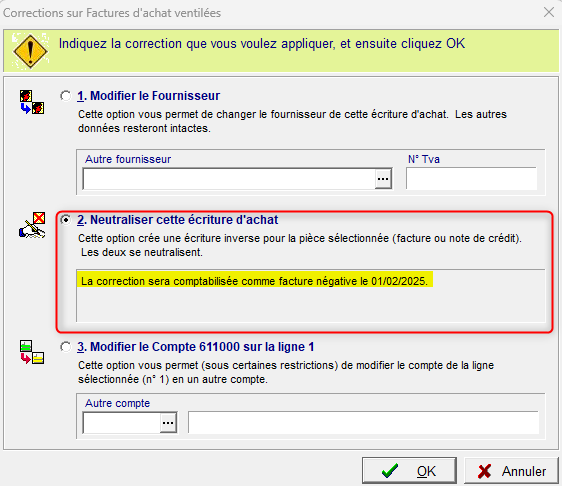
Task: Click the Autre fournisseur input field
Action: pos(229,178)
